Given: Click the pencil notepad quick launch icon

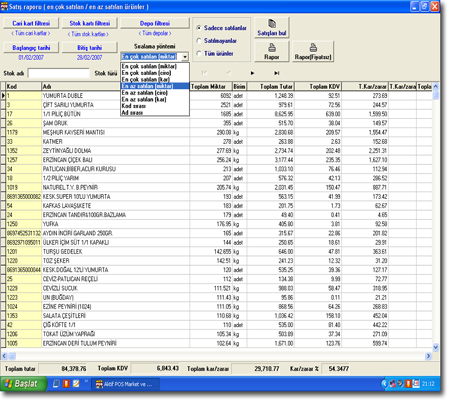Looking at the screenshot, I should pos(76,384).
